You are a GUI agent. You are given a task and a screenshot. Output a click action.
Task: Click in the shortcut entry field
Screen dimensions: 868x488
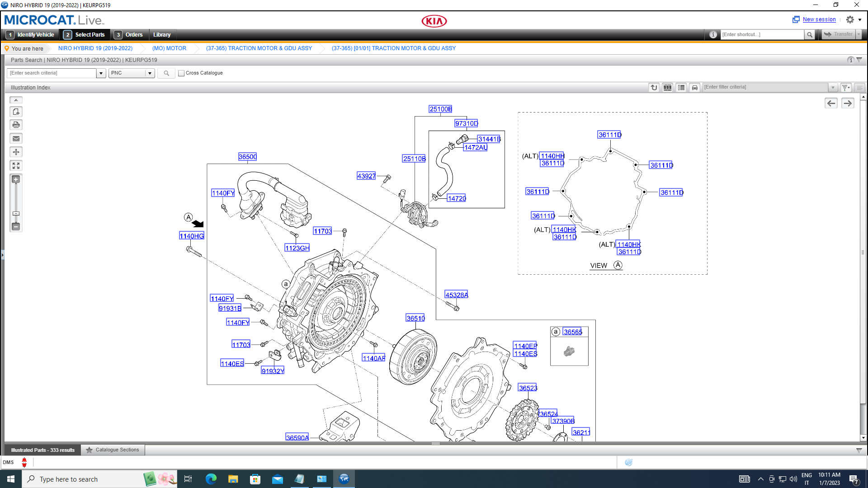tap(762, 34)
